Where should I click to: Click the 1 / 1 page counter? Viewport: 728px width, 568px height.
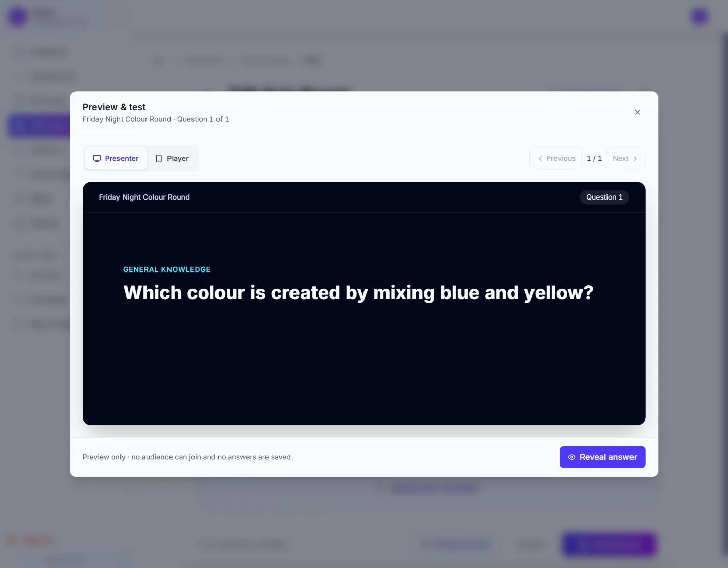pos(594,158)
